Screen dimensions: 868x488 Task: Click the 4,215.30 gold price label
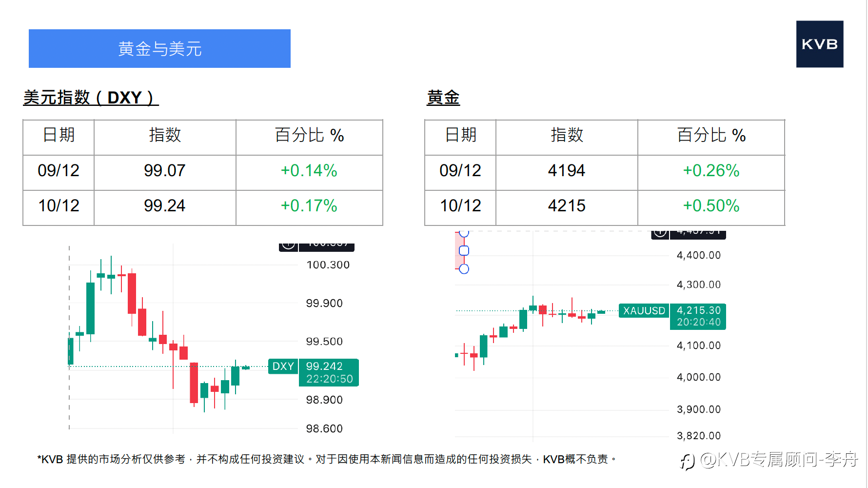click(x=698, y=310)
